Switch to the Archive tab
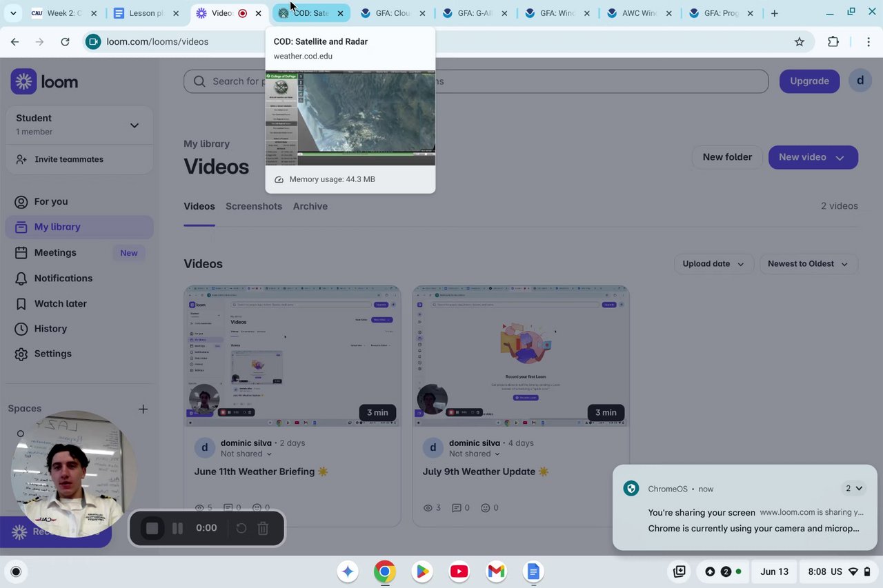883x588 pixels. (x=310, y=206)
